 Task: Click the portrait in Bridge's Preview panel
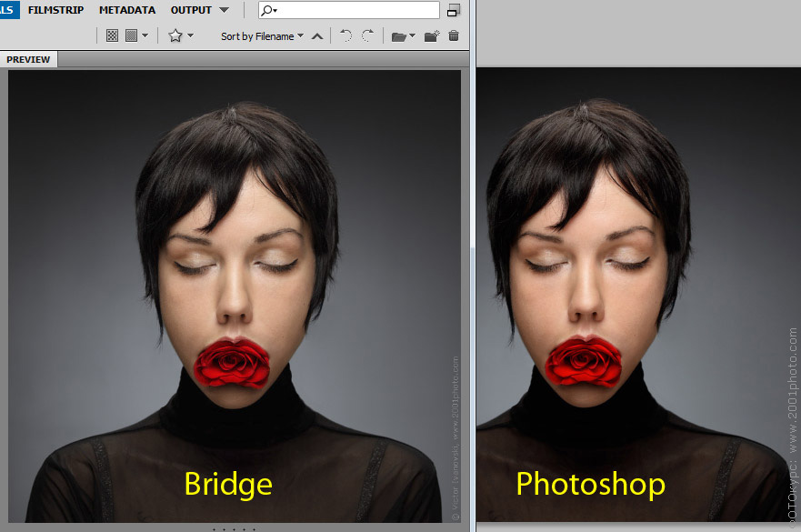tap(235, 296)
